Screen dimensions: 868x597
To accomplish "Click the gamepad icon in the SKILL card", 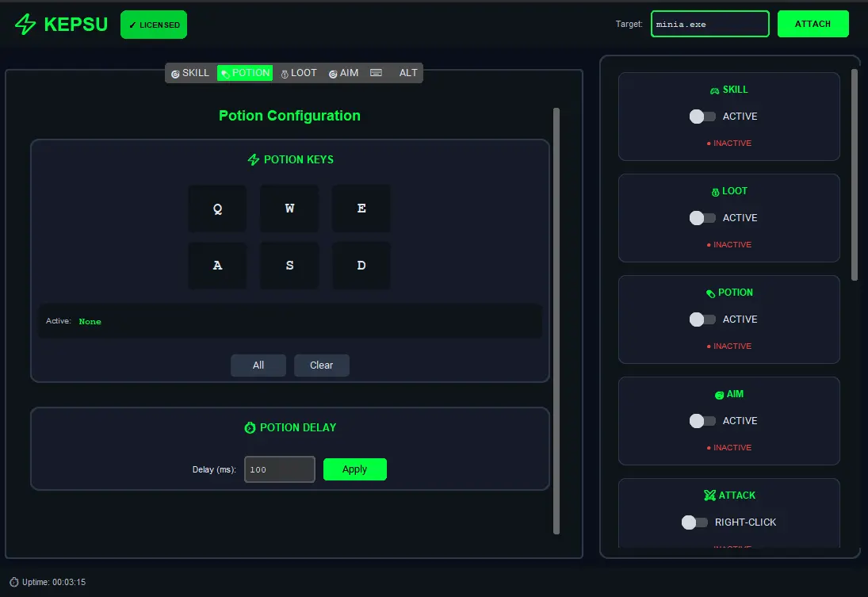I will [x=715, y=90].
